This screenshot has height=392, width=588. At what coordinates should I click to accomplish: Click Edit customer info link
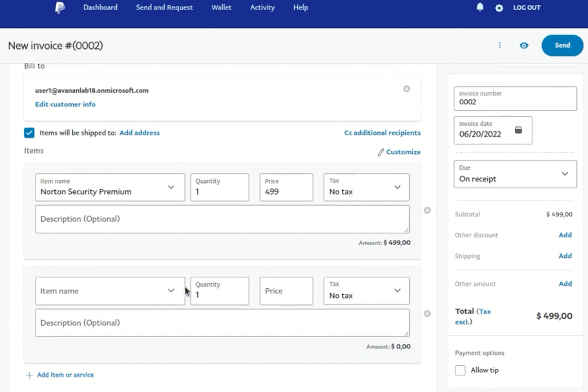pyautogui.click(x=65, y=104)
